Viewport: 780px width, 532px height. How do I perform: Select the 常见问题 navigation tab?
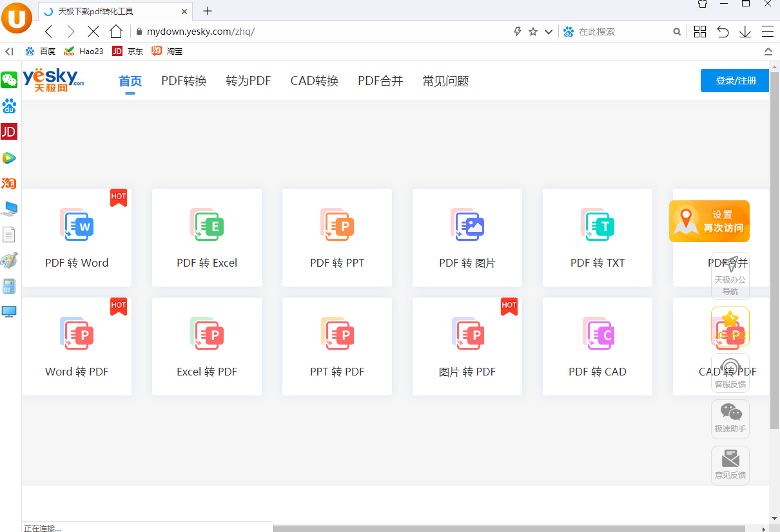tap(445, 81)
